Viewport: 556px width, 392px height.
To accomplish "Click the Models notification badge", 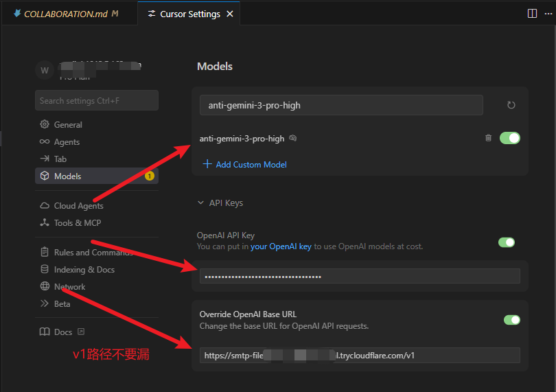I will [150, 176].
